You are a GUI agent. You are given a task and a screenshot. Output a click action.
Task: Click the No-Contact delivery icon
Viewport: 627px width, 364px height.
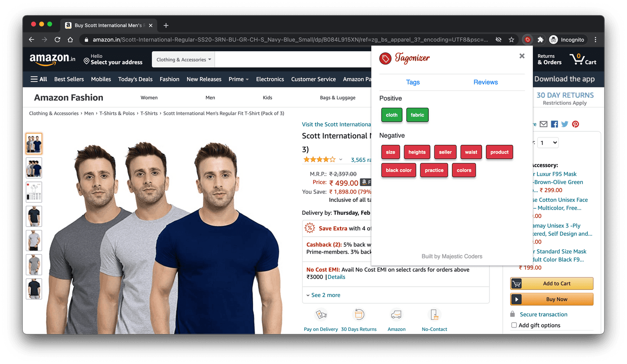[x=434, y=314]
